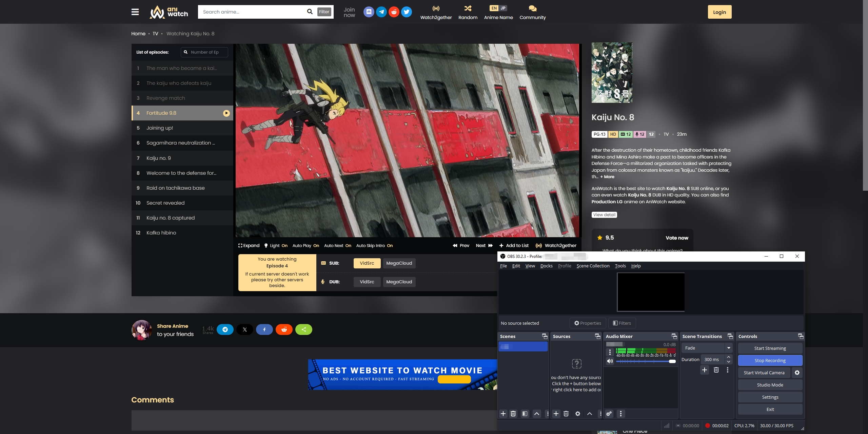The image size is (868, 434).
Task: Add a scene in OBS Scenes dock
Action: 503,414
